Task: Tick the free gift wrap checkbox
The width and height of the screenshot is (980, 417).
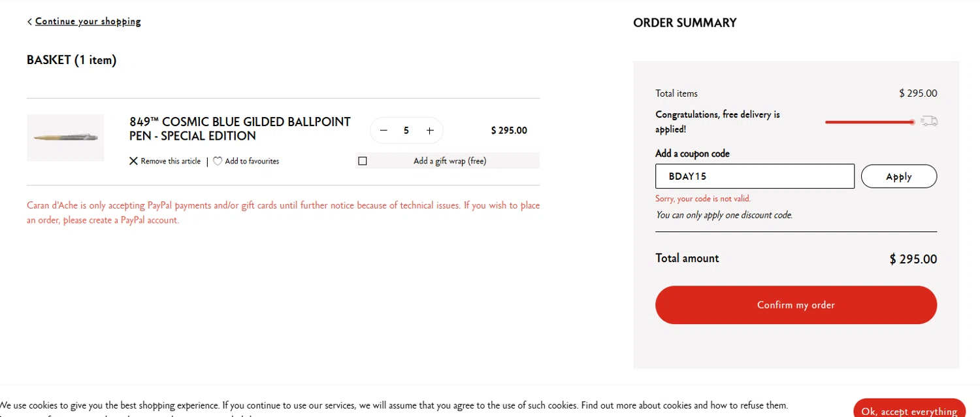Action: pyautogui.click(x=363, y=161)
